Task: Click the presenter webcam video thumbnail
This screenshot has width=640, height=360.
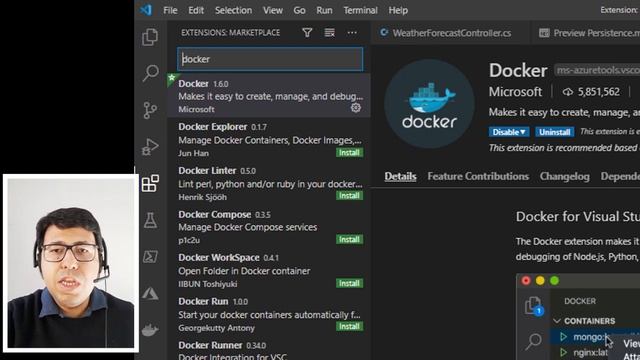Action: click(x=71, y=263)
